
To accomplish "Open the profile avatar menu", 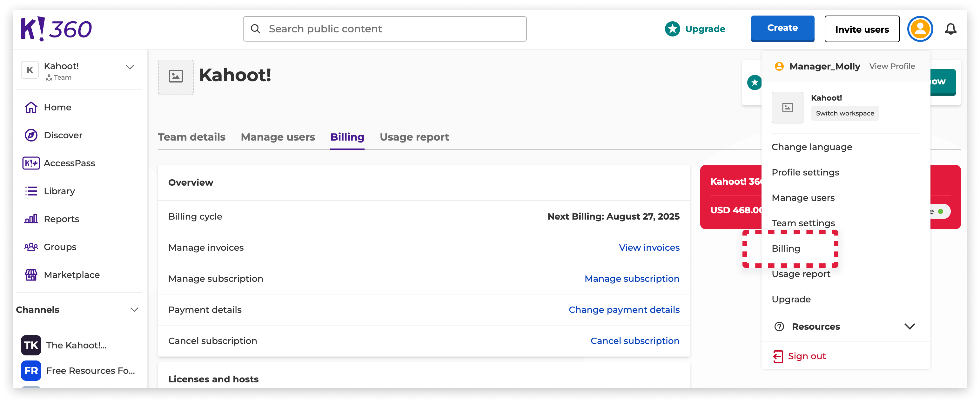I will point(920,29).
